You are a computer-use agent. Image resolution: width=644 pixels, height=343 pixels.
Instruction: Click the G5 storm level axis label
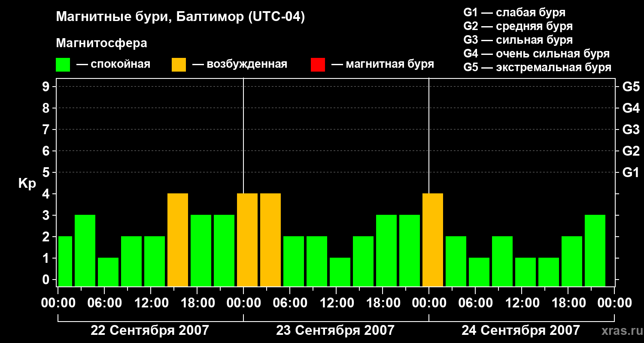(x=631, y=87)
